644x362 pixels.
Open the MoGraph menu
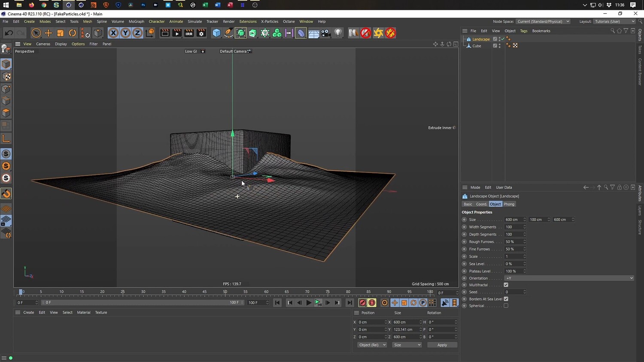(x=136, y=21)
